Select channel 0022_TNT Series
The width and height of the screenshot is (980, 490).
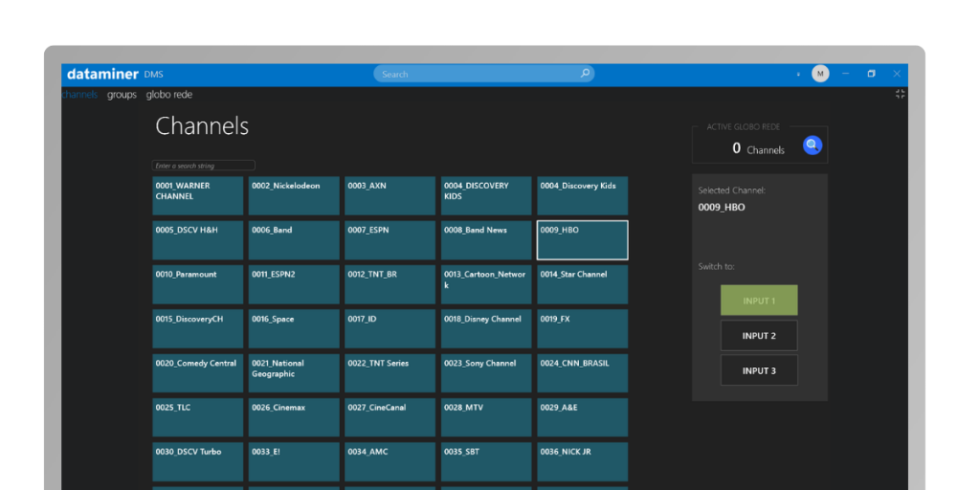tap(390, 373)
